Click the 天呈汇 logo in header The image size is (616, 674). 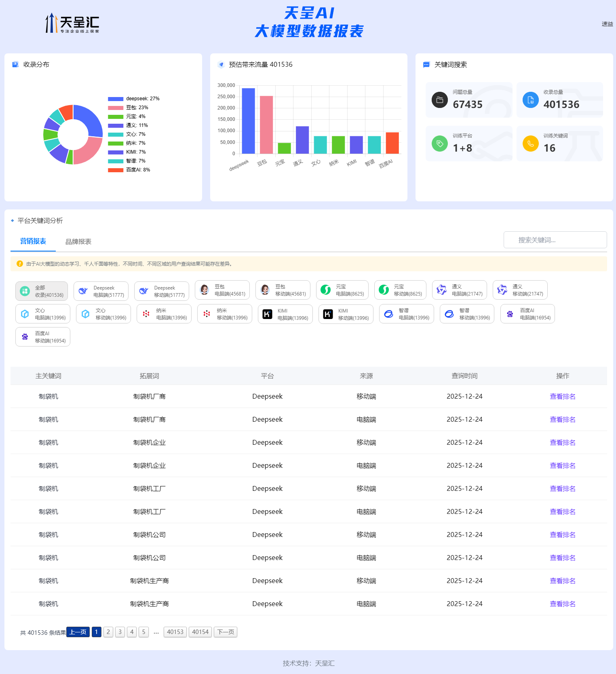click(72, 23)
